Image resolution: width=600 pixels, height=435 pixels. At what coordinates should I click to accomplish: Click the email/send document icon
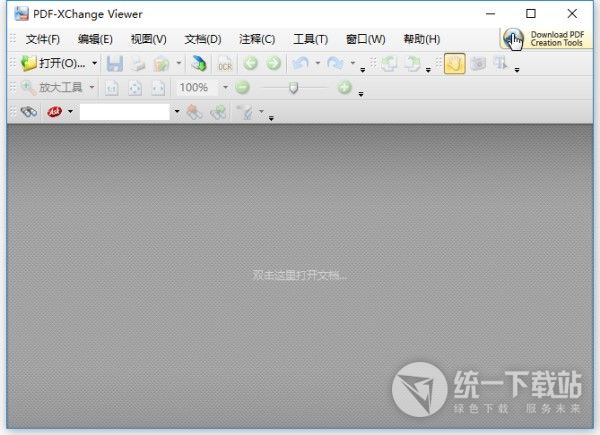[161, 64]
